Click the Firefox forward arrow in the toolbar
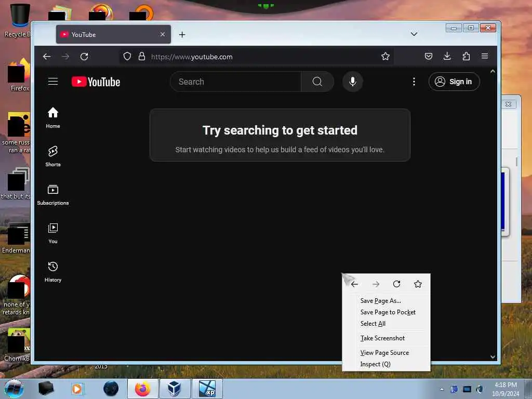 (65, 57)
